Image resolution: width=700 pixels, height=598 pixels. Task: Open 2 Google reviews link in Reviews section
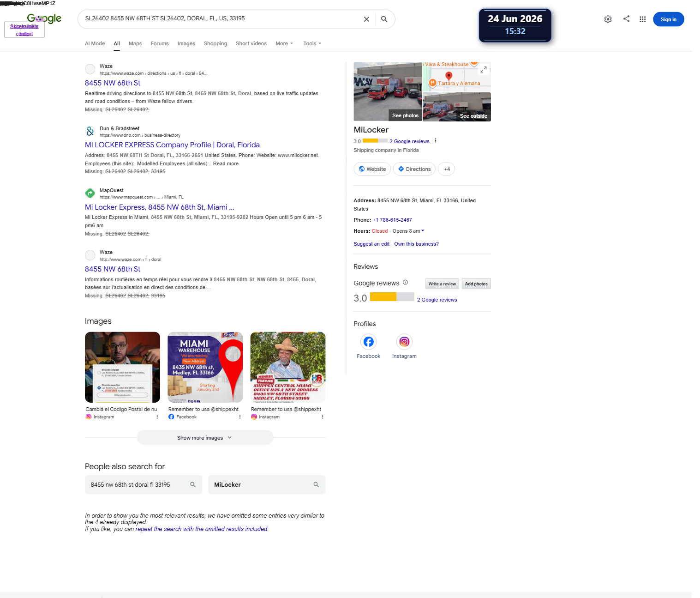(x=437, y=300)
